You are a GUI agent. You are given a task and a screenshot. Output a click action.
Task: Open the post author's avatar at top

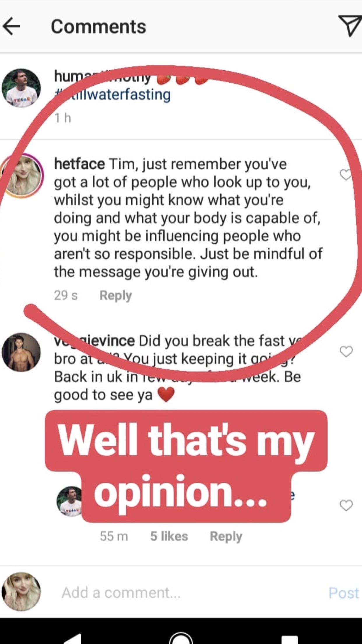21,88
